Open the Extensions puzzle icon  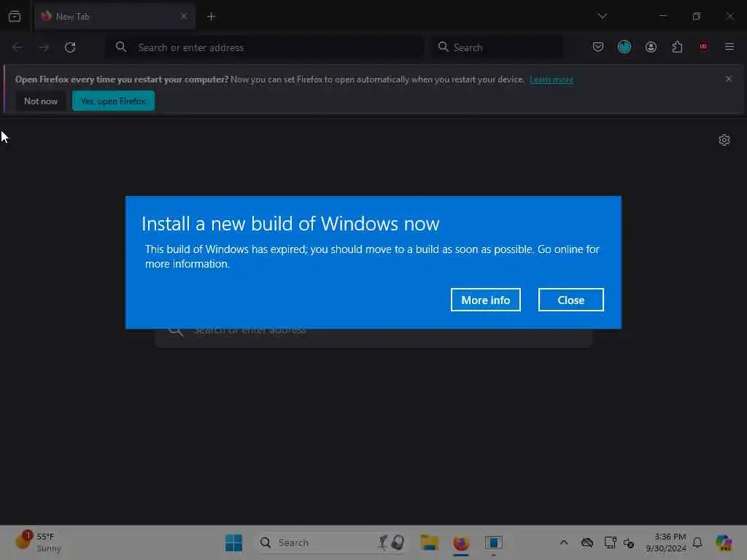[x=677, y=47]
